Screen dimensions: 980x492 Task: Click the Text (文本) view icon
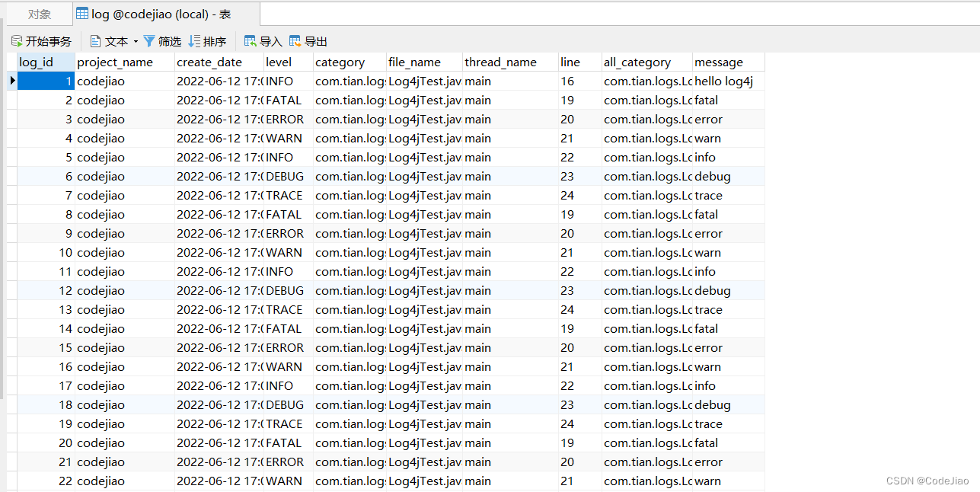click(x=96, y=41)
